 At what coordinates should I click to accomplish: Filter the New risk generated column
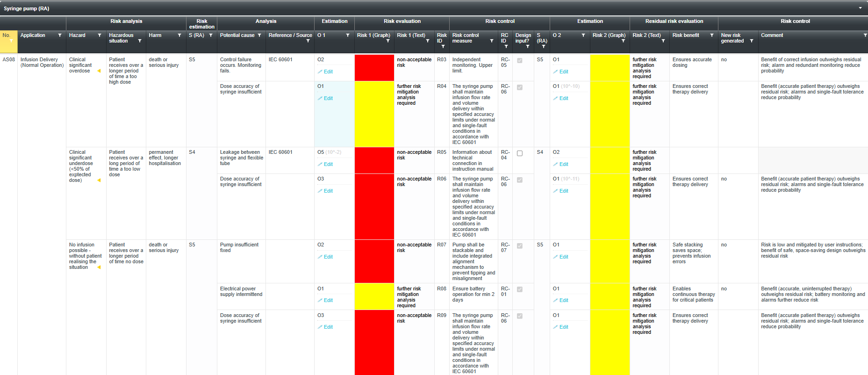click(x=752, y=41)
